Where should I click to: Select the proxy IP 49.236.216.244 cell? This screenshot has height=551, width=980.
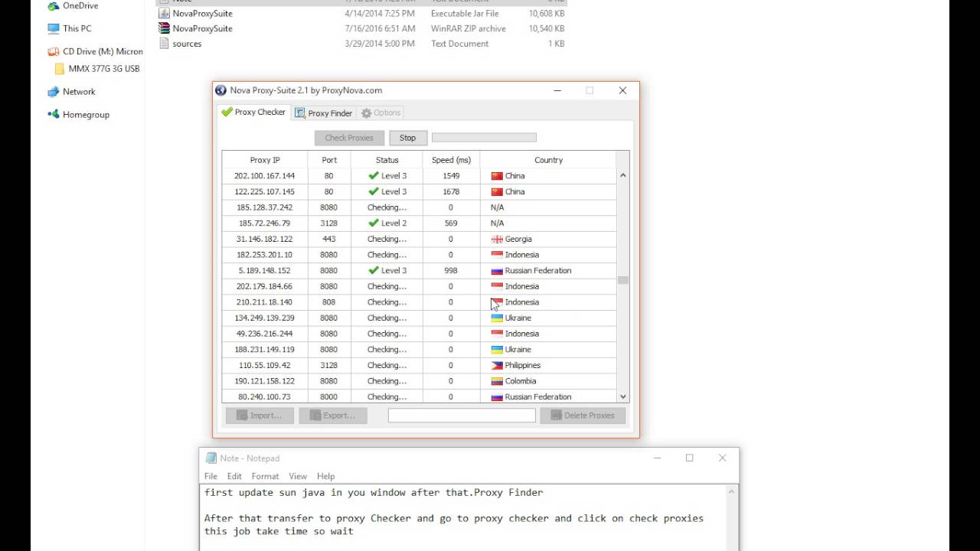click(265, 334)
